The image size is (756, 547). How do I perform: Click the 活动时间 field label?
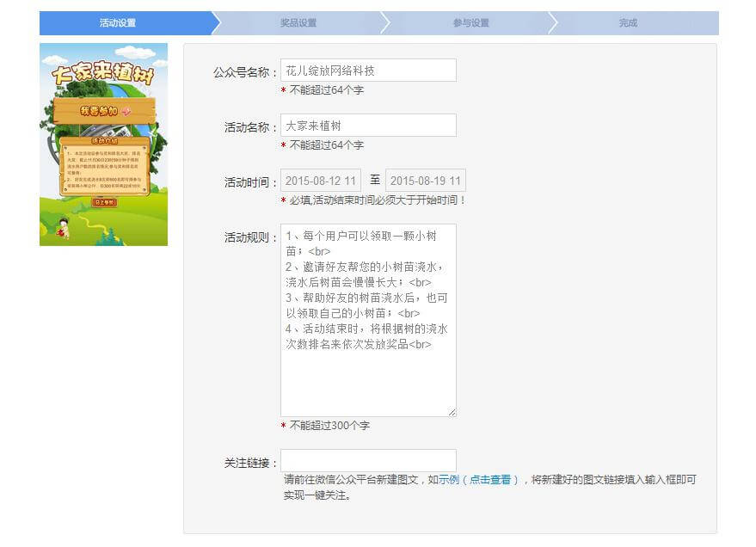click(x=250, y=182)
